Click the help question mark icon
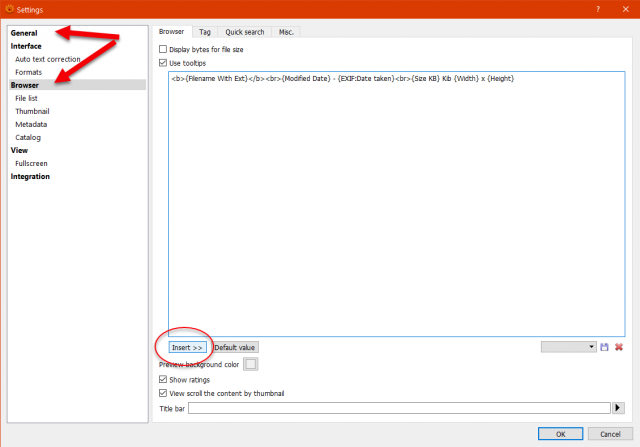 (598, 9)
